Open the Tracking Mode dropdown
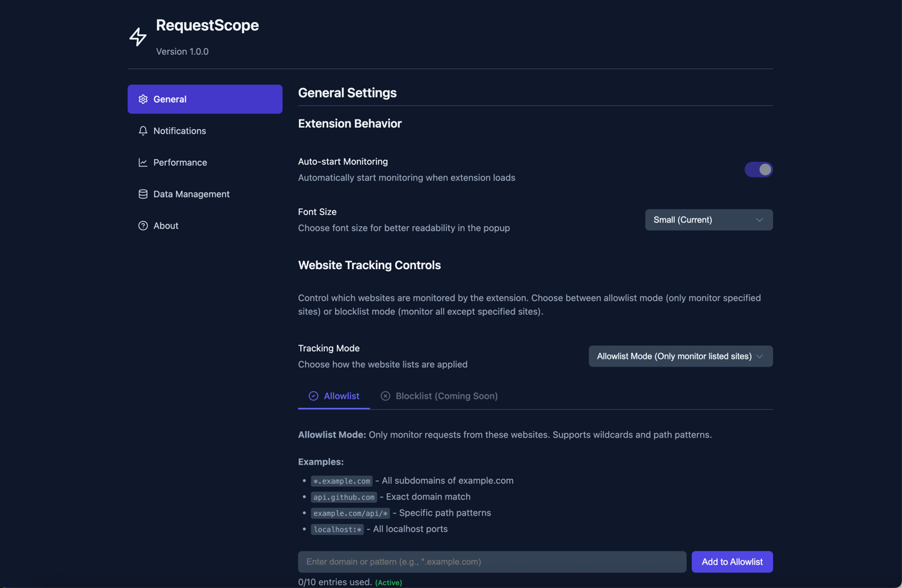 point(680,356)
